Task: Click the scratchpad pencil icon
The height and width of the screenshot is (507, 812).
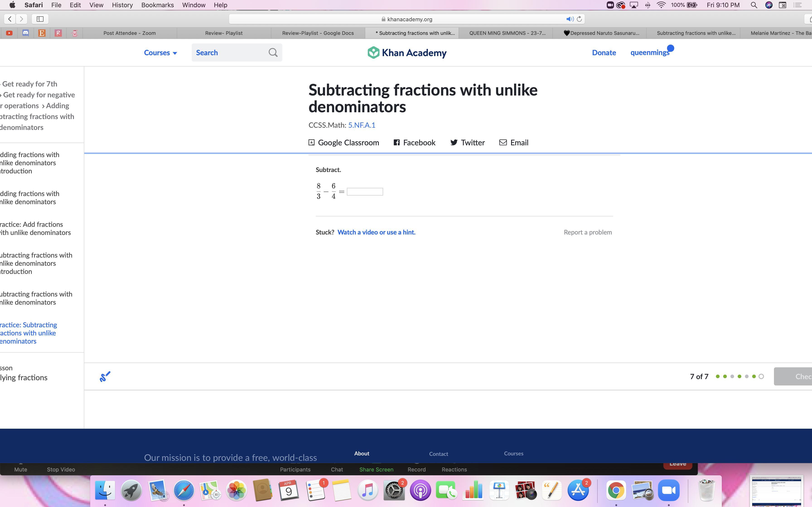Action: click(105, 377)
